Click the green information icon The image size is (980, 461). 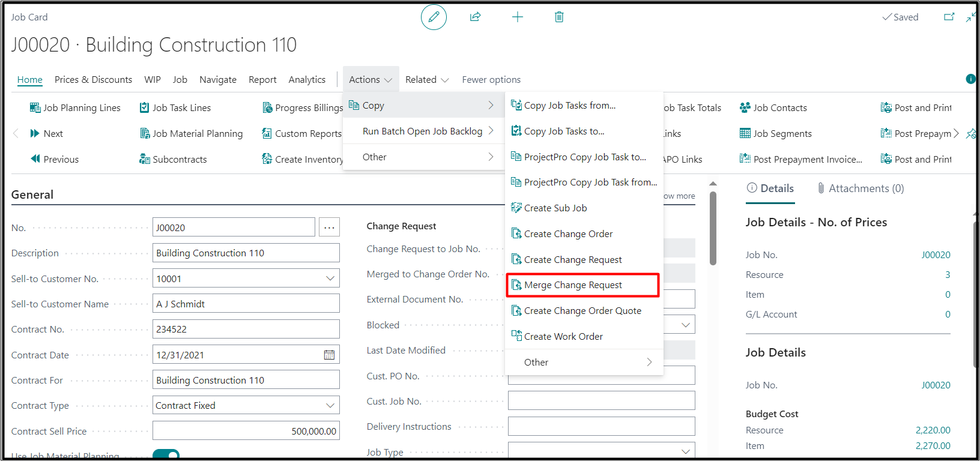[x=970, y=79]
